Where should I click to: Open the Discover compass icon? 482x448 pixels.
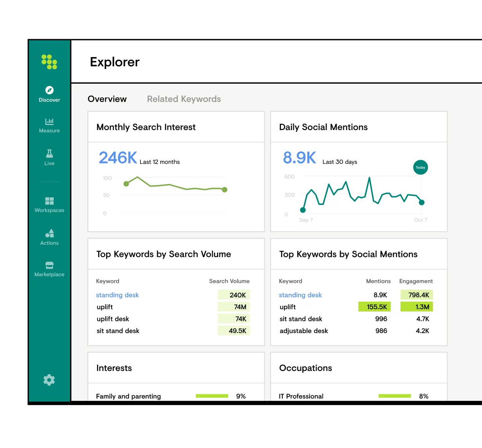point(49,90)
